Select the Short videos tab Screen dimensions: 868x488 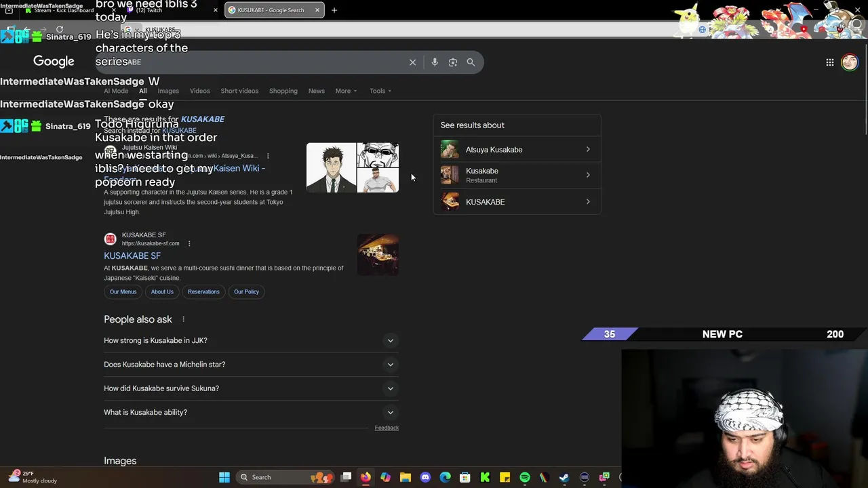click(x=239, y=91)
